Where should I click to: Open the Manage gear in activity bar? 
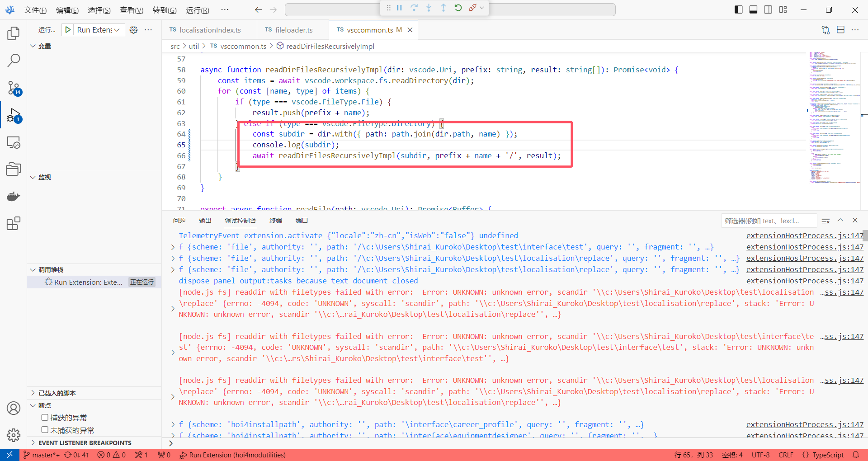click(14, 435)
